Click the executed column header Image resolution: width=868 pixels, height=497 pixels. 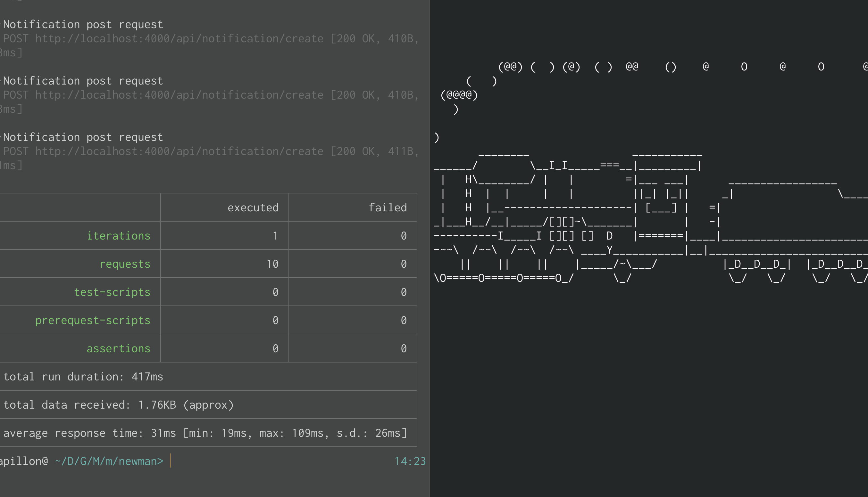pos(253,208)
